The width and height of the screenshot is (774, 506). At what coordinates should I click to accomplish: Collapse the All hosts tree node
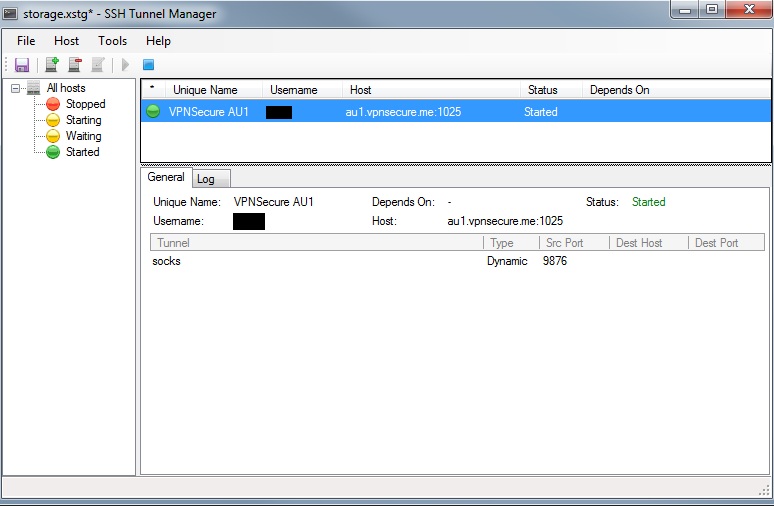15,88
